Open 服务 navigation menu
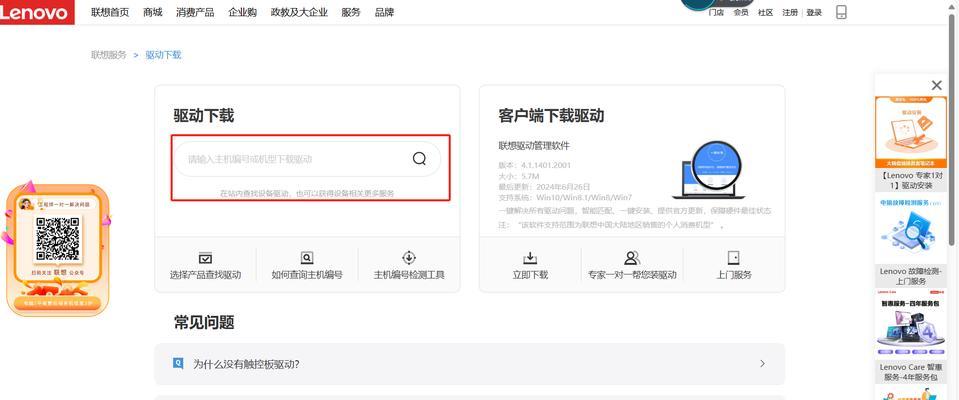 tap(351, 12)
